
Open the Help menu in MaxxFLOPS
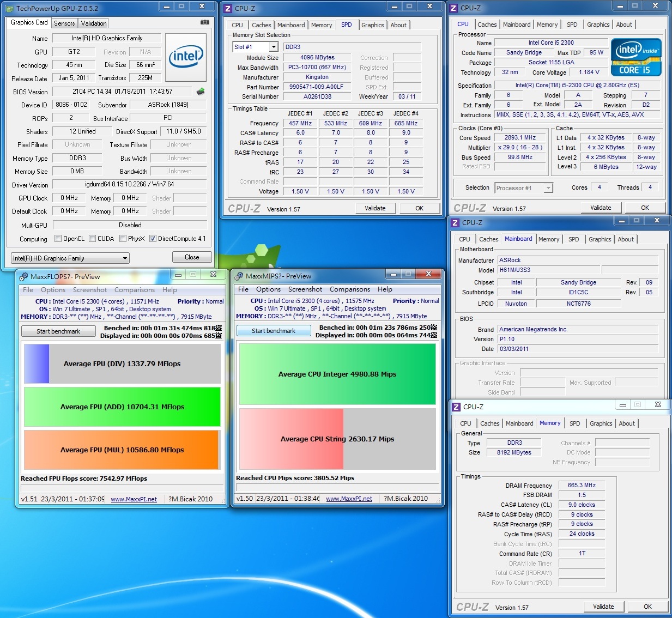(169, 290)
